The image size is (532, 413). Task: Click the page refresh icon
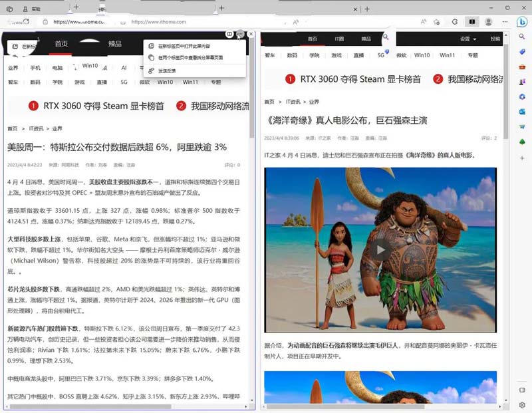pos(26,21)
